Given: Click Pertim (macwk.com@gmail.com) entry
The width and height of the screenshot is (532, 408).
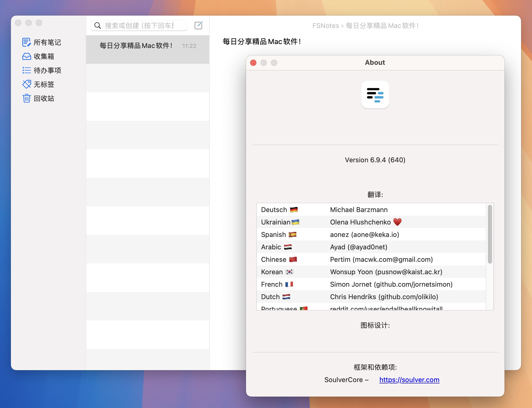Looking at the screenshot, I should pyautogui.click(x=381, y=259).
